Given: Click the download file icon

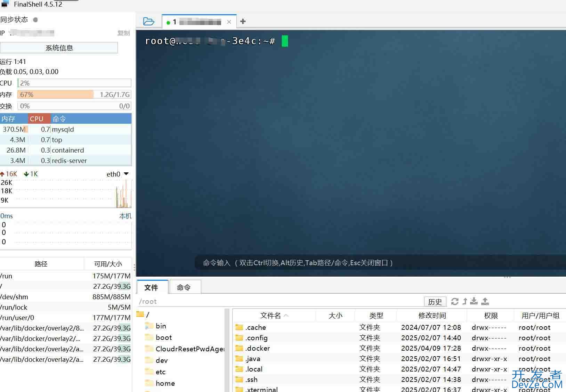Looking at the screenshot, I should tap(474, 301).
